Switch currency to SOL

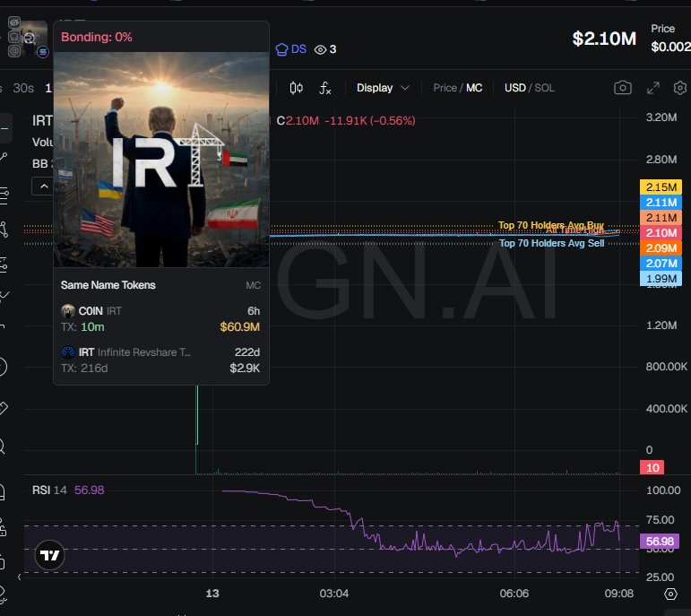tap(544, 88)
